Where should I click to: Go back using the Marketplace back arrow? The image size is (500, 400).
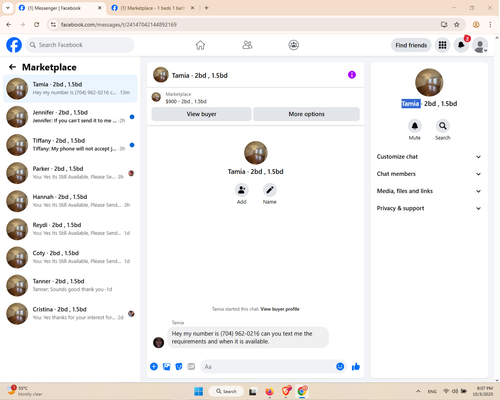13,67
